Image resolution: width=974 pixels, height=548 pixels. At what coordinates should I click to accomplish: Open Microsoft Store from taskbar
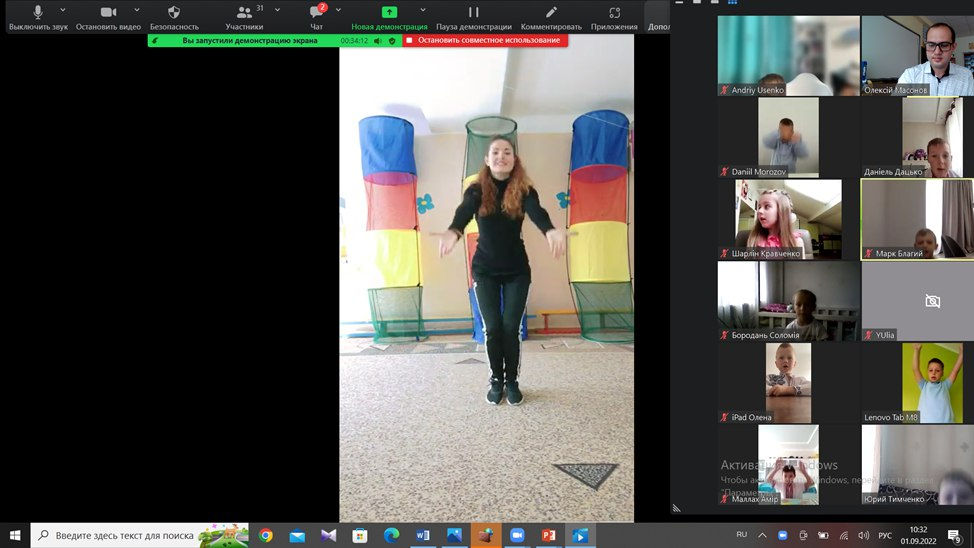click(360, 535)
